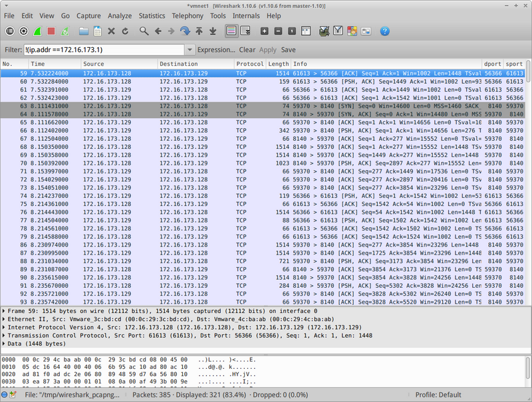Click in the display filter field
Viewport: 532px width, 402px height.
104,50
